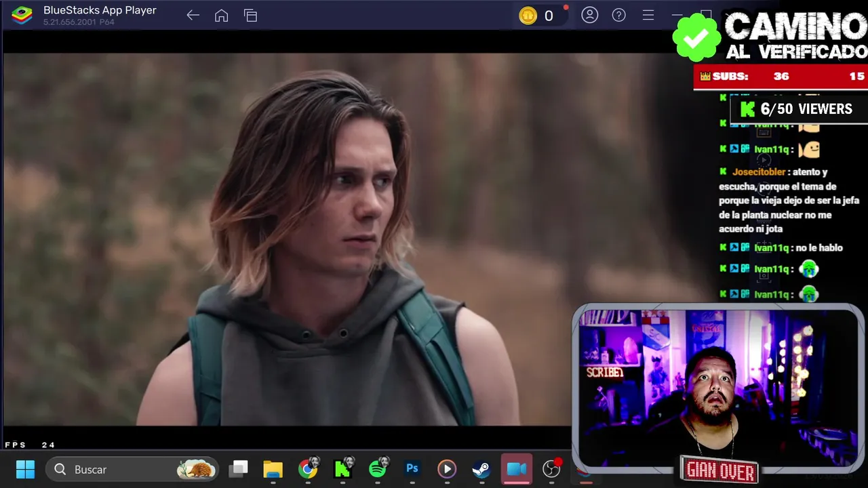Image resolution: width=868 pixels, height=488 pixels.
Task: Show recent apps in BlueStacks
Action: click(x=251, y=16)
